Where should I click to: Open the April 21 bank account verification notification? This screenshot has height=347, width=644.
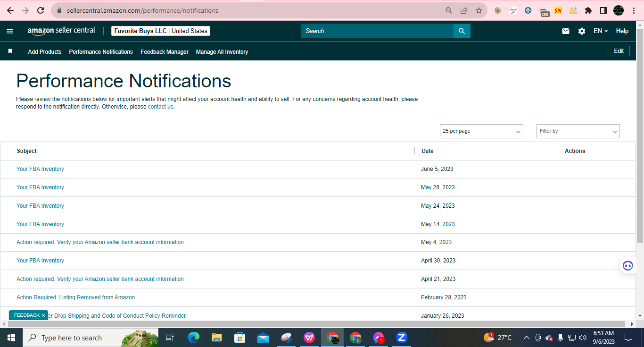(100, 279)
